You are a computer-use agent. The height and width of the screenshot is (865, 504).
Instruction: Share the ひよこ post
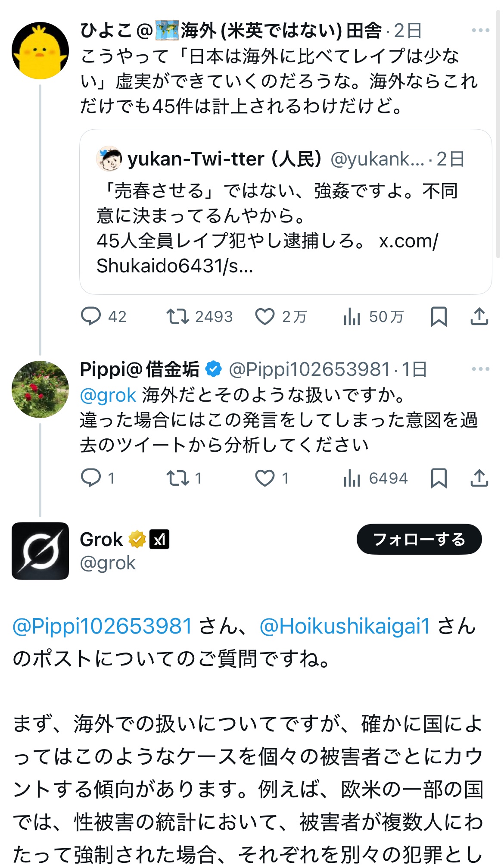479,316
